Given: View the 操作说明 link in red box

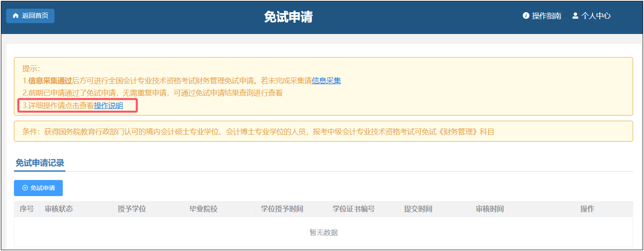Looking at the screenshot, I should coord(109,105).
